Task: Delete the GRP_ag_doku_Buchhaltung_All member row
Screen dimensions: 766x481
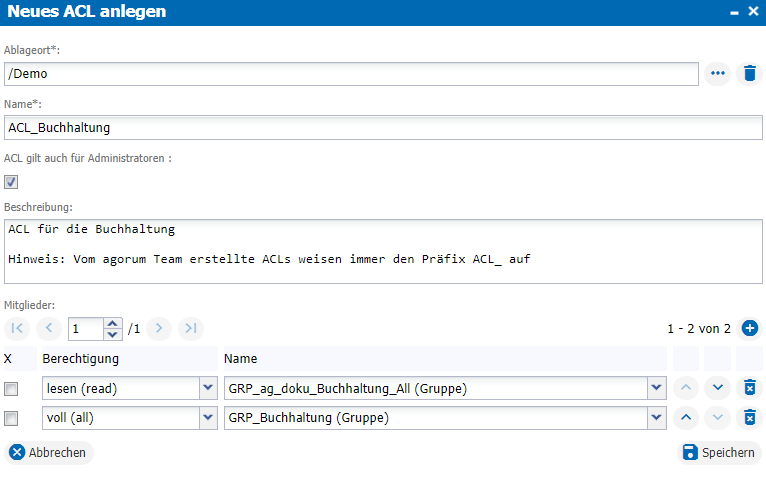Action: pyautogui.click(x=749, y=388)
